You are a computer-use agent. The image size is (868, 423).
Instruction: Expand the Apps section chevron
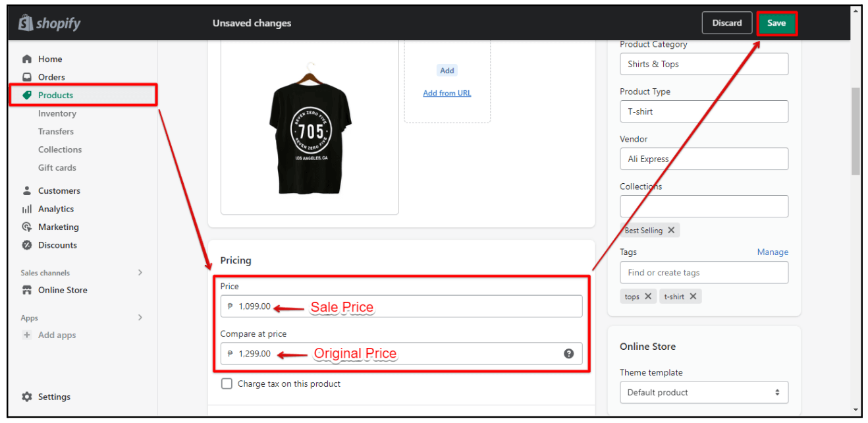[140, 318]
